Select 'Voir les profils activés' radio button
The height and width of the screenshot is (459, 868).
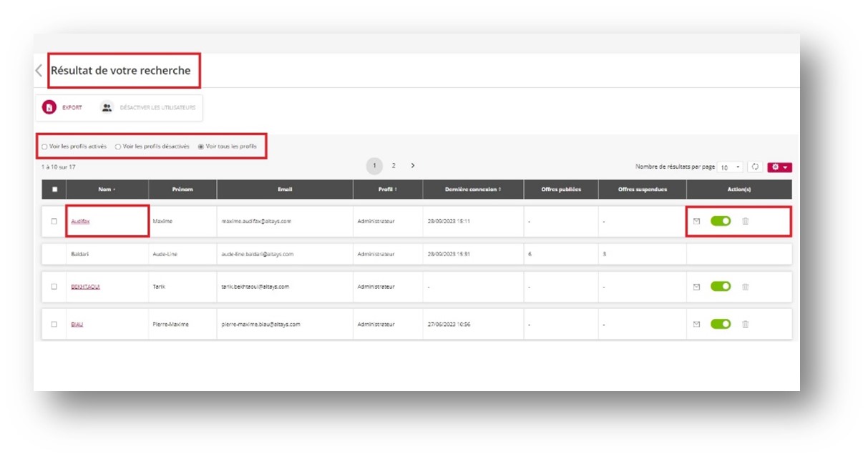(x=44, y=147)
